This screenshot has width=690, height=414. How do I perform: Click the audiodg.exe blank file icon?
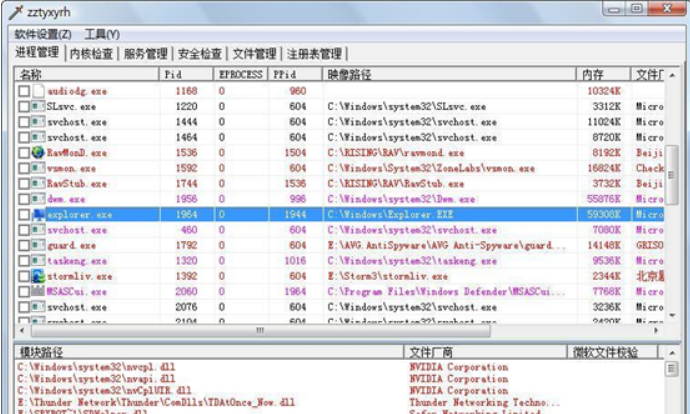click(x=38, y=91)
